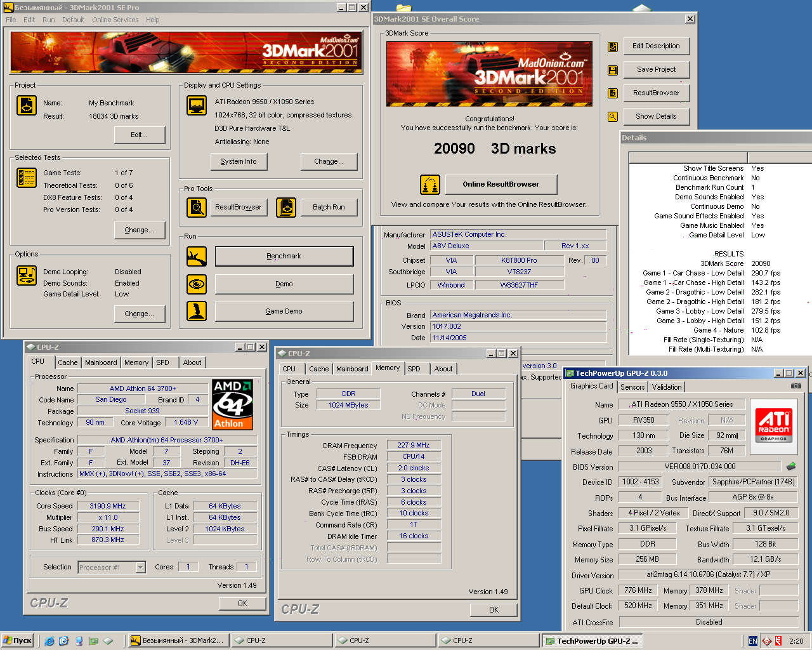The image size is (812, 650).
Task: Open the Online Services menu
Action: click(115, 20)
